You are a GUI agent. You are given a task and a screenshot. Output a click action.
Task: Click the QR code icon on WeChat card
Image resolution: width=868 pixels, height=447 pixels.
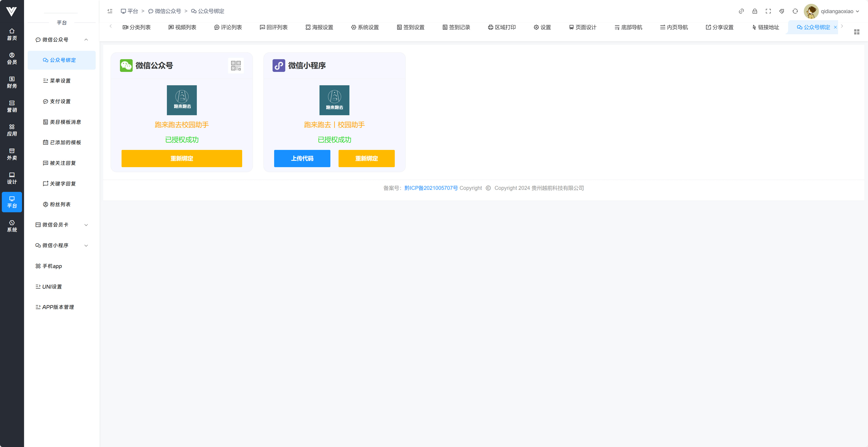[236, 66]
